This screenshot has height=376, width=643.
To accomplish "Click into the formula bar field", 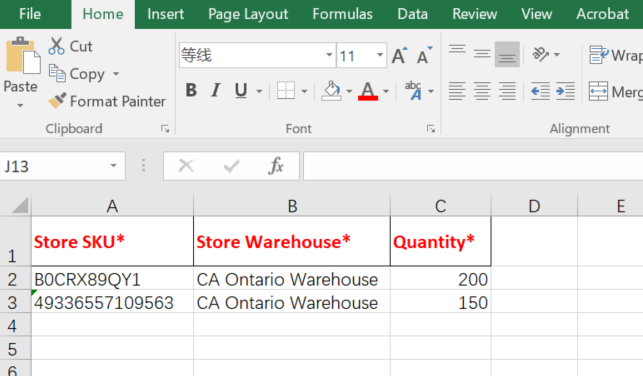I will pos(473,166).
